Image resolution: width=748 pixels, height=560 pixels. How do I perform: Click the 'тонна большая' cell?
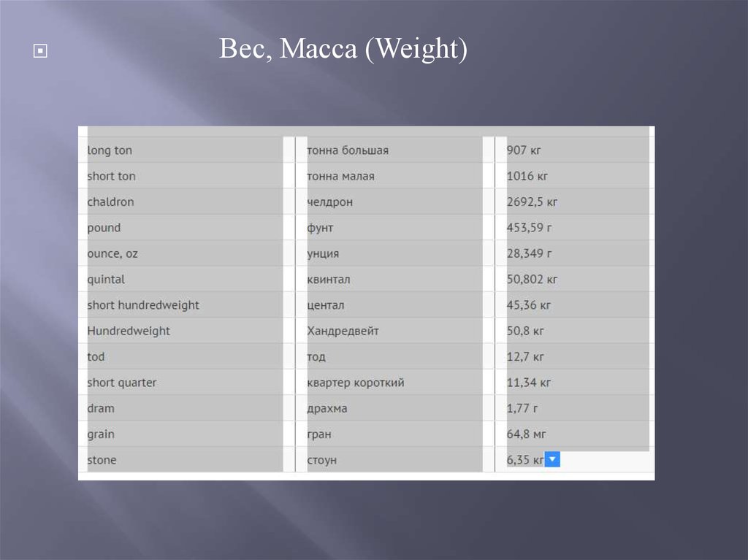click(348, 150)
